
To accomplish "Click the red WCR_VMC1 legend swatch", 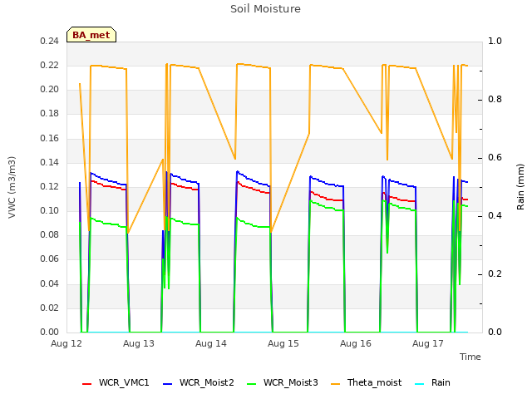I will [x=86, y=384].
